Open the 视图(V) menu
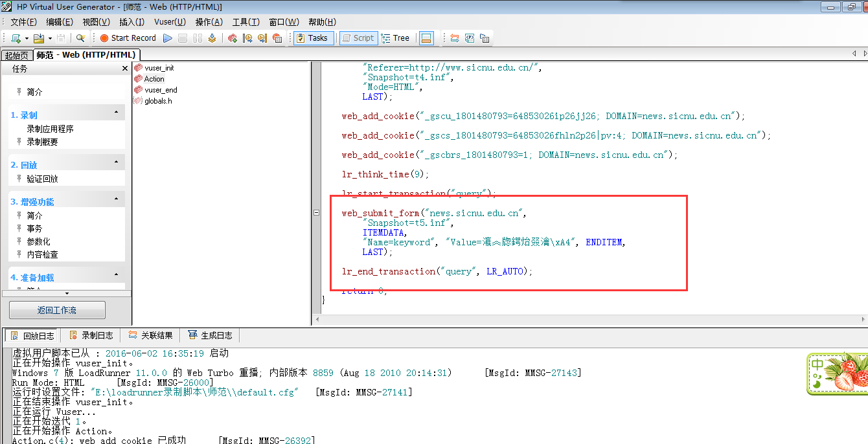 point(96,22)
